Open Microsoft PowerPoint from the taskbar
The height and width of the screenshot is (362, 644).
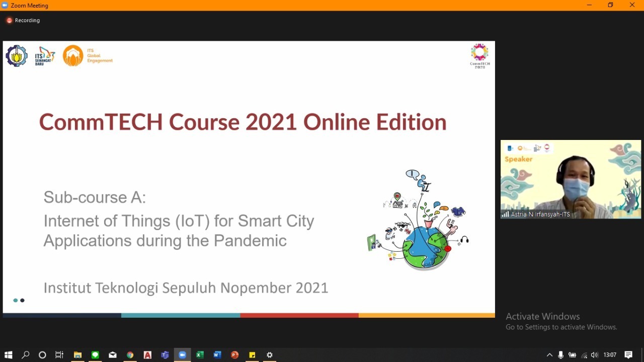click(234, 355)
